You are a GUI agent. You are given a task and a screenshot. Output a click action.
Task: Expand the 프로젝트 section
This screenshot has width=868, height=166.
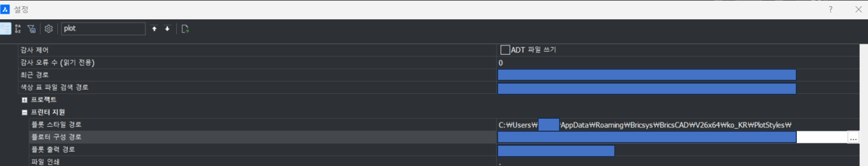pos(25,100)
